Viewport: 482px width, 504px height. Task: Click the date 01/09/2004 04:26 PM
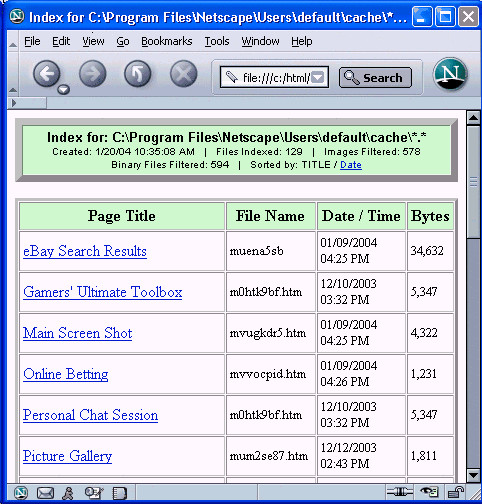click(348, 374)
